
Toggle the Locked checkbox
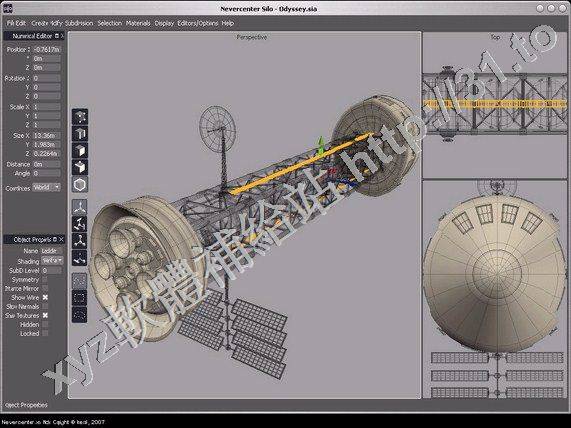point(45,333)
